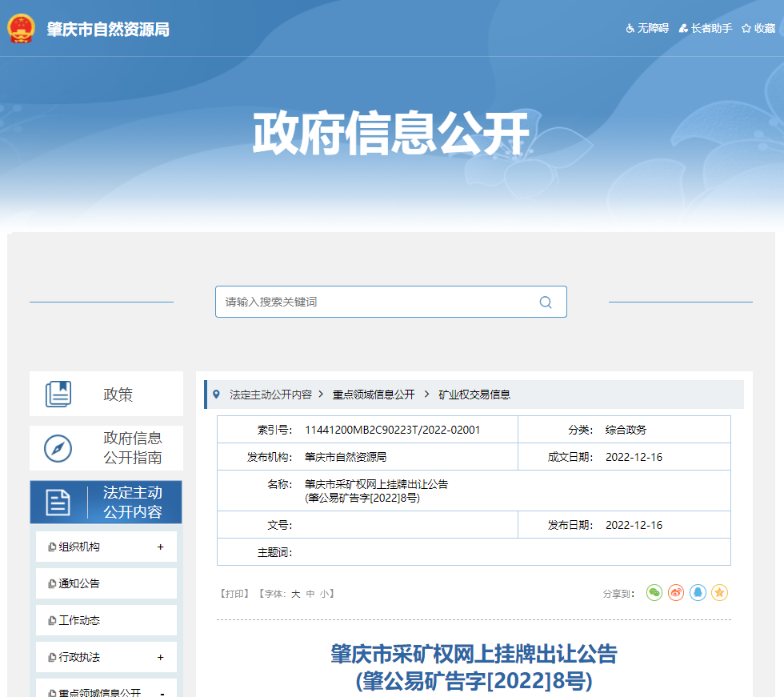Click the 政策 sidebar book icon
The height and width of the screenshot is (697, 784).
click(58, 393)
